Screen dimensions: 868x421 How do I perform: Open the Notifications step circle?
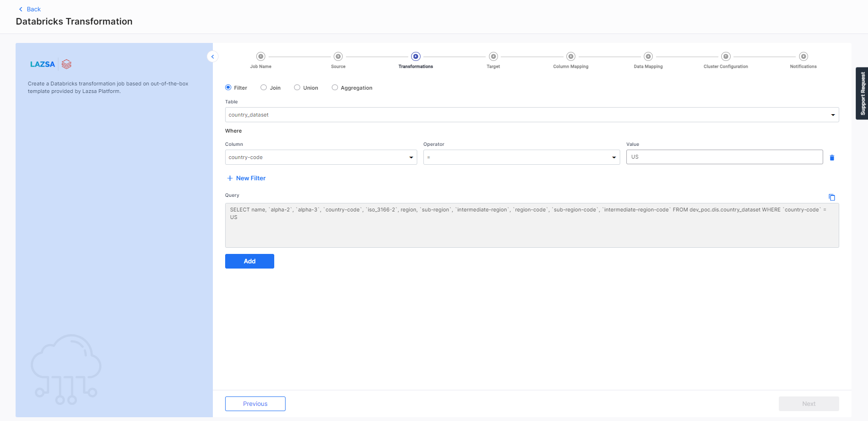(803, 57)
